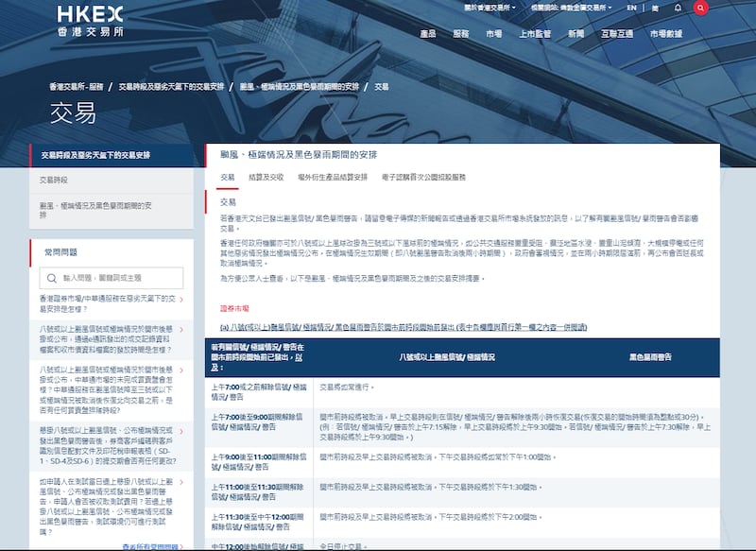Click the HKEX logo

point(90,21)
